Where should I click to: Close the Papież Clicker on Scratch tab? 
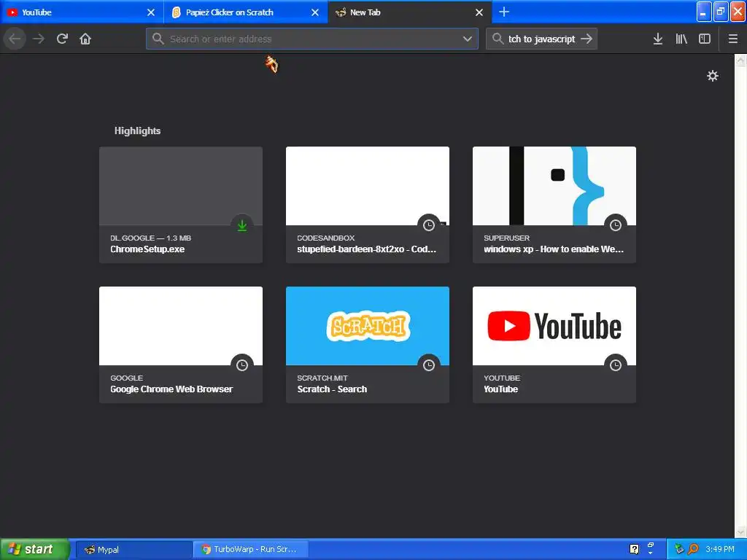pos(315,12)
